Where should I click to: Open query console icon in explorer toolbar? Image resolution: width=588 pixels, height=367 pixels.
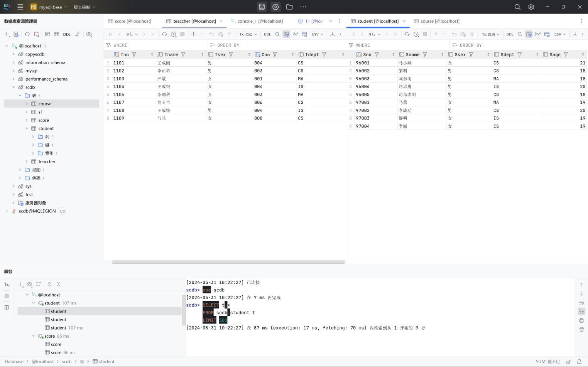click(x=47, y=34)
